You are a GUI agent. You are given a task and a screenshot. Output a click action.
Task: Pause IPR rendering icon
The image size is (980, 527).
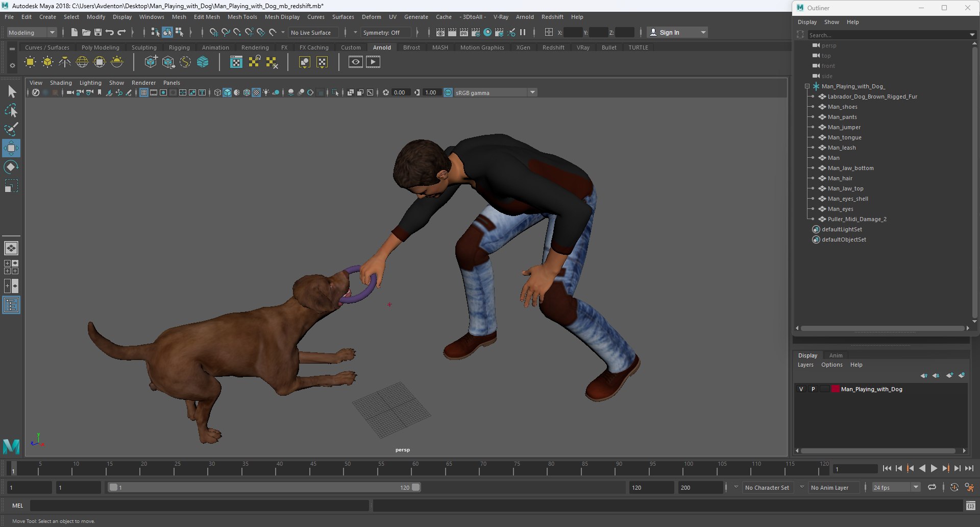click(x=523, y=32)
